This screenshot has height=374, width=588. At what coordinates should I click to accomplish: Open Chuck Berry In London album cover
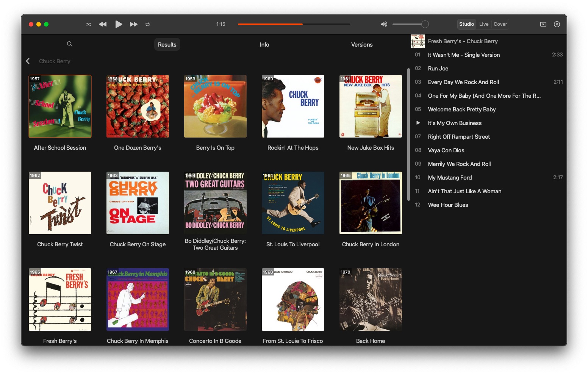(371, 203)
